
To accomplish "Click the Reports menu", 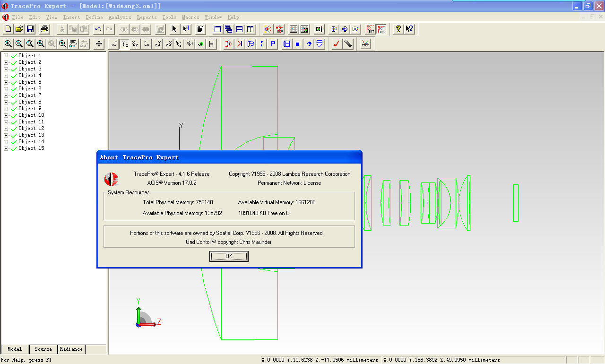I will point(147,17).
